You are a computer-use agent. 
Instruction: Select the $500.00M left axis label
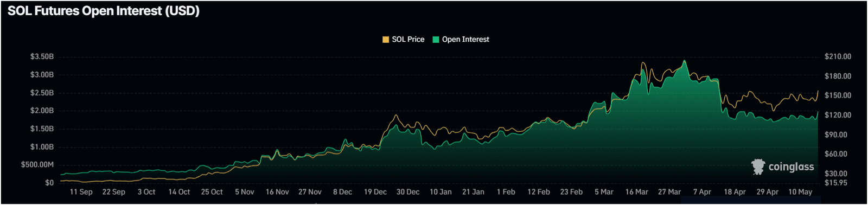click(37, 164)
